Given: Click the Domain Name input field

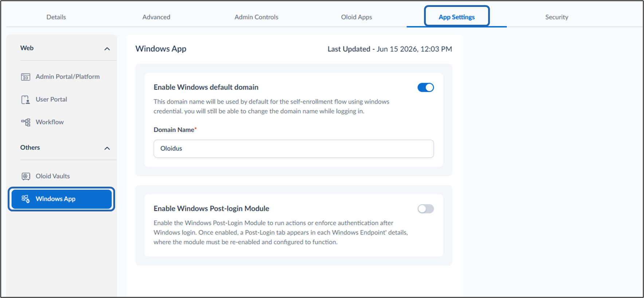Looking at the screenshot, I should click(x=294, y=149).
